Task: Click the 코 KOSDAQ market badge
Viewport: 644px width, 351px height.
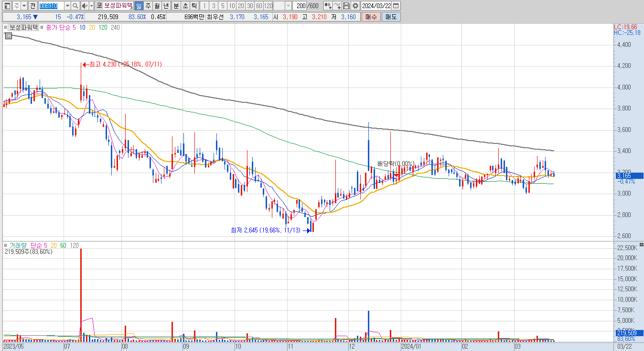Action: pyautogui.click(x=99, y=6)
